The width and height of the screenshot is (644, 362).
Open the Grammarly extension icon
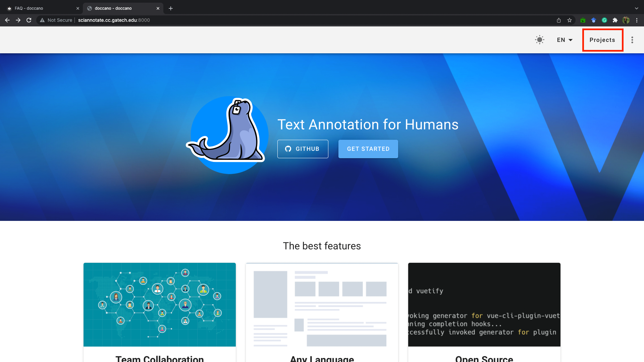tap(604, 20)
